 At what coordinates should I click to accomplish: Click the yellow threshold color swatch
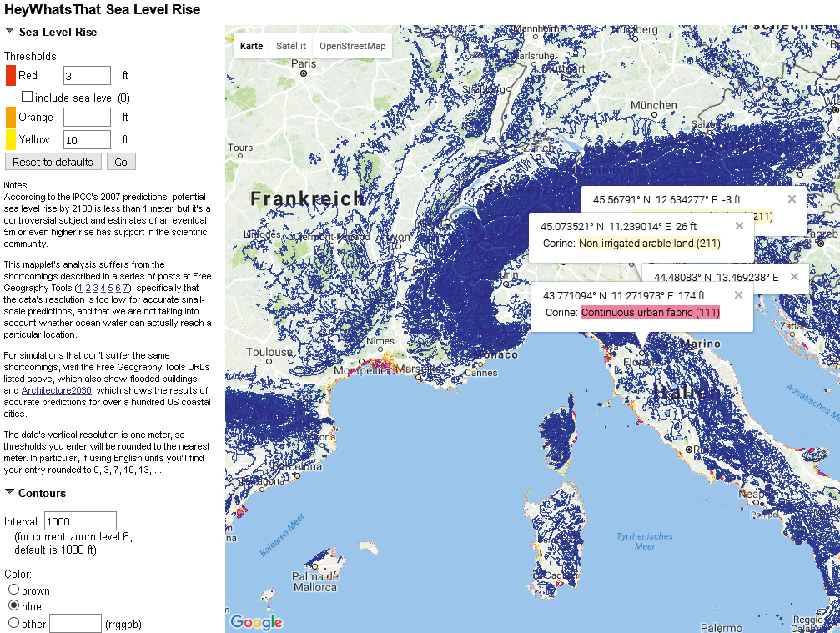click(x=11, y=140)
